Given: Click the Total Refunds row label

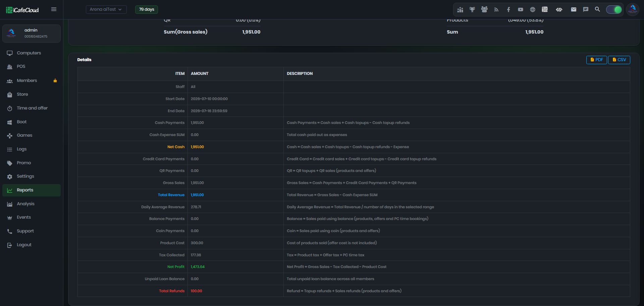Looking at the screenshot, I should [172, 291].
